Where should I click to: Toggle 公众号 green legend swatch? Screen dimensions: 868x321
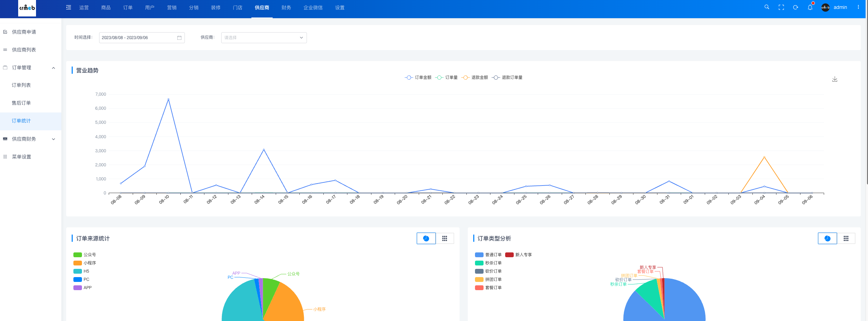click(x=78, y=255)
